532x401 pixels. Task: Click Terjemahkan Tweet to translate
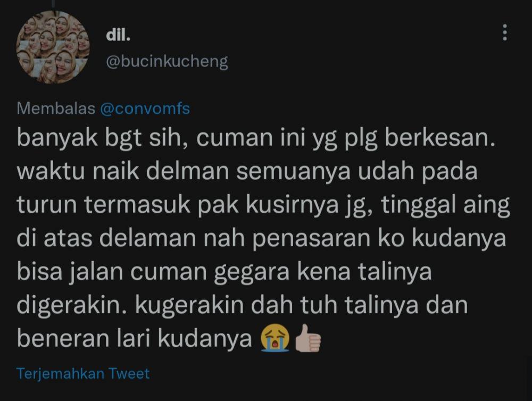[x=83, y=373]
